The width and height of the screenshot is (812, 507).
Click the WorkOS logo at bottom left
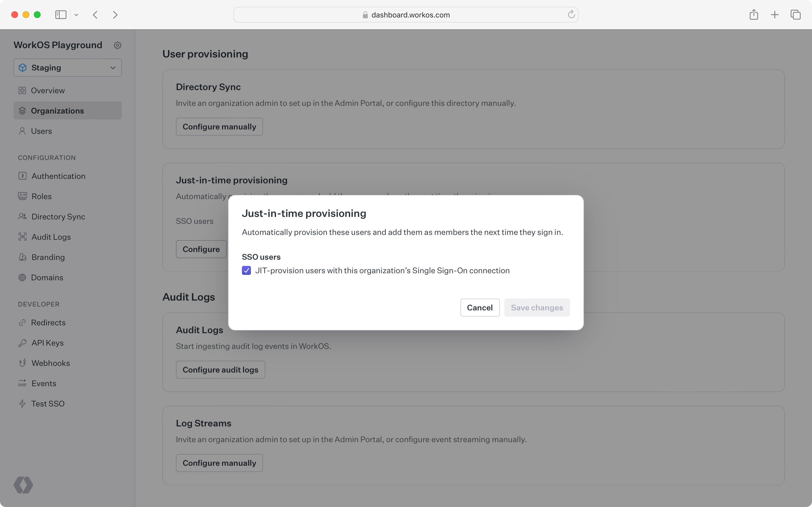[x=23, y=485]
